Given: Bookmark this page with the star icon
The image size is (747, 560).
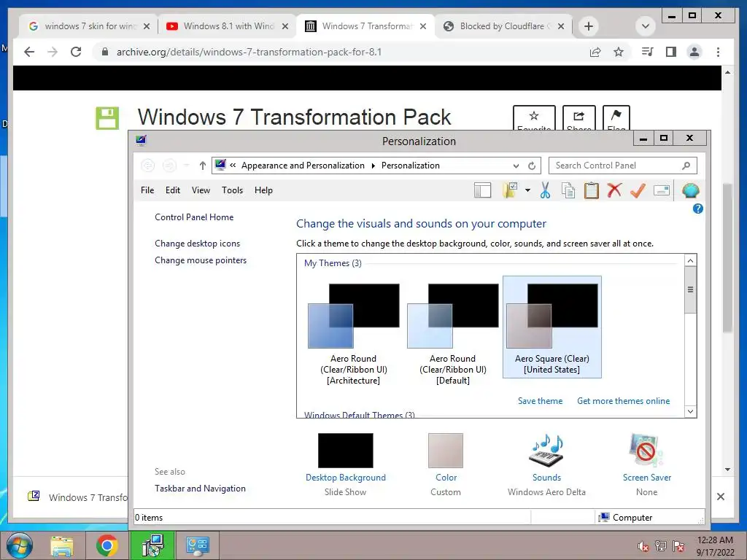Looking at the screenshot, I should 619,52.
